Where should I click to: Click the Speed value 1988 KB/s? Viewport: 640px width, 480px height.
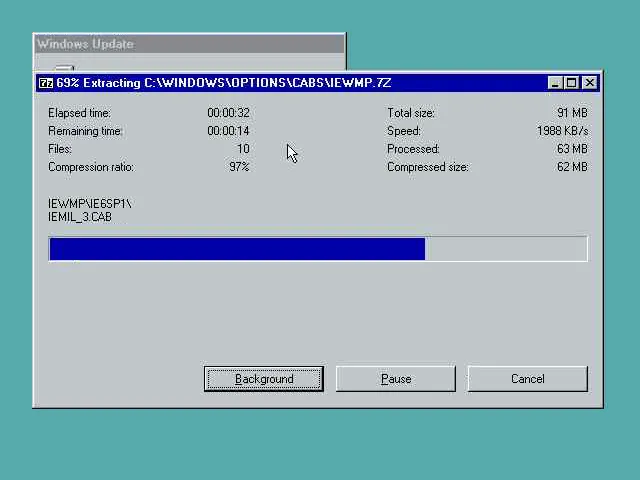tap(562, 131)
